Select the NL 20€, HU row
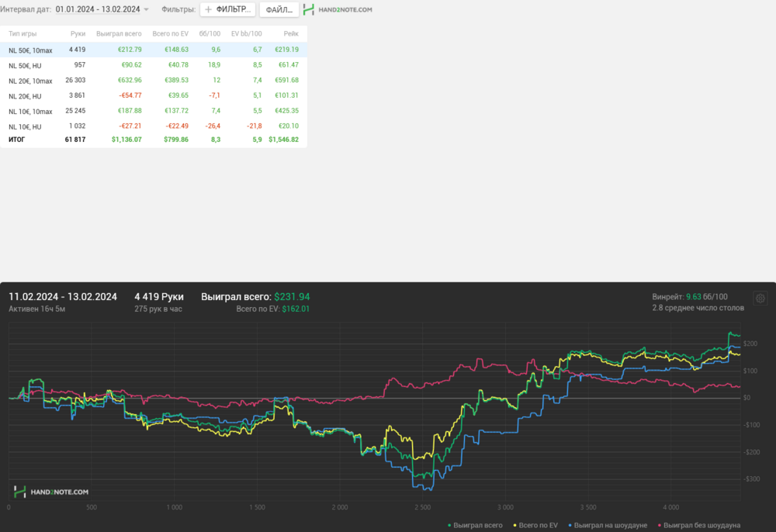The height and width of the screenshot is (532, 776). click(154, 95)
